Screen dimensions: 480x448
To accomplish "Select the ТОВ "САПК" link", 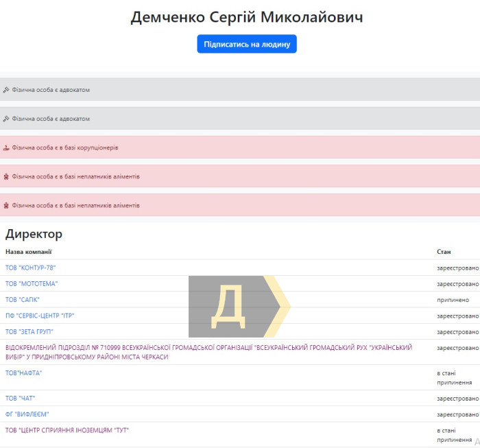I will click(23, 300).
